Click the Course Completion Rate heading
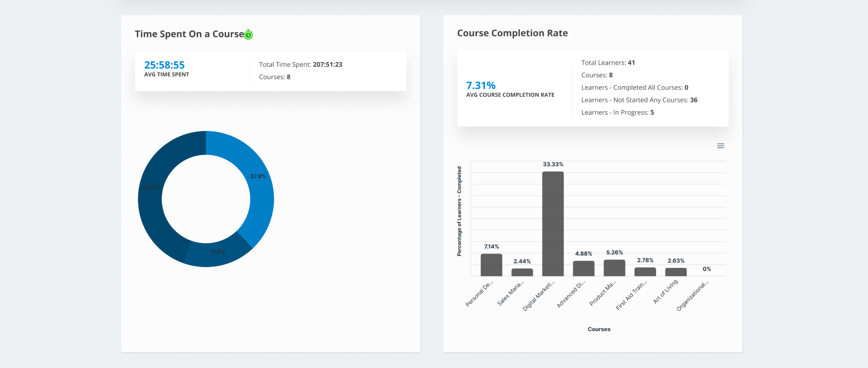 (x=512, y=33)
